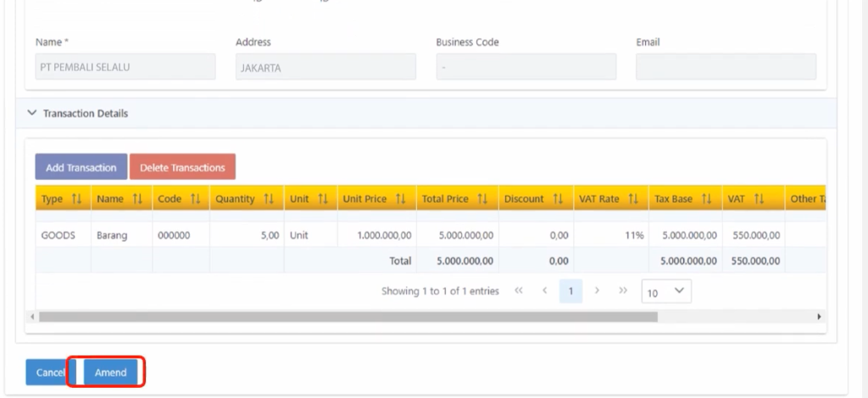Sort by the Discount column
The height and width of the screenshot is (398, 868).
tap(558, 199)
